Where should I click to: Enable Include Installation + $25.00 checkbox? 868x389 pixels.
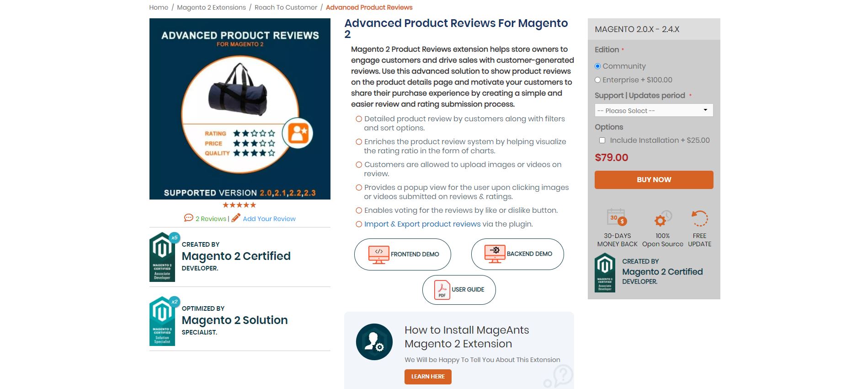pyautogui.click(x=602, y=140)
